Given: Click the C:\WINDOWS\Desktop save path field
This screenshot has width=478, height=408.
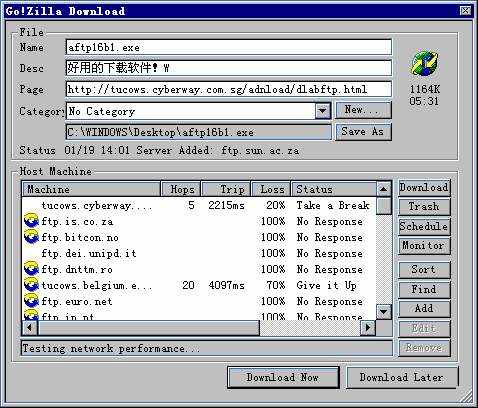Looking at the screenshot, I should (x=199, y=132).
